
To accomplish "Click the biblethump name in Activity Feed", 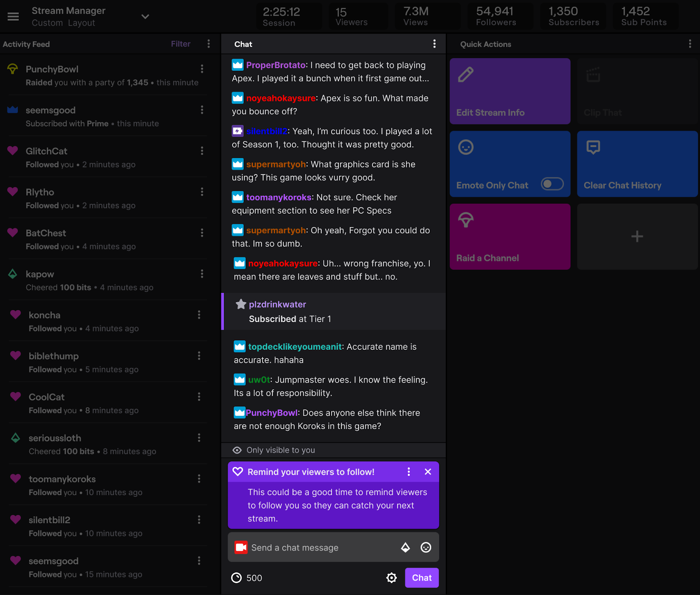I will pos(54,356).
